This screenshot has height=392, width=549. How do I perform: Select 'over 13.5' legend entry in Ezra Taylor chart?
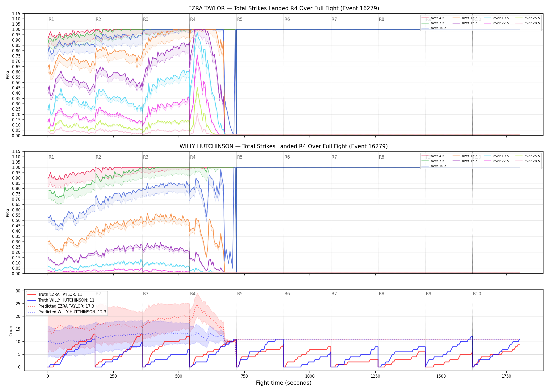coord(465,18)
